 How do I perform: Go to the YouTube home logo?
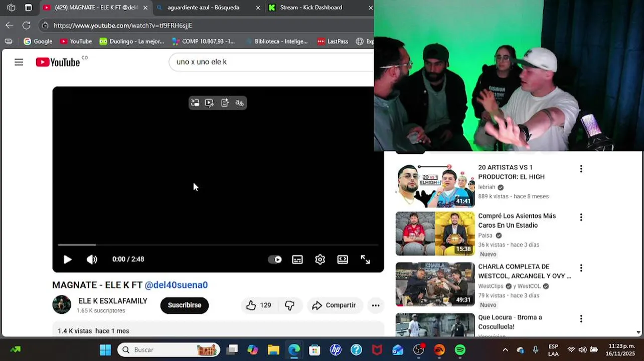pyautogui.click(x=58, y=62)
